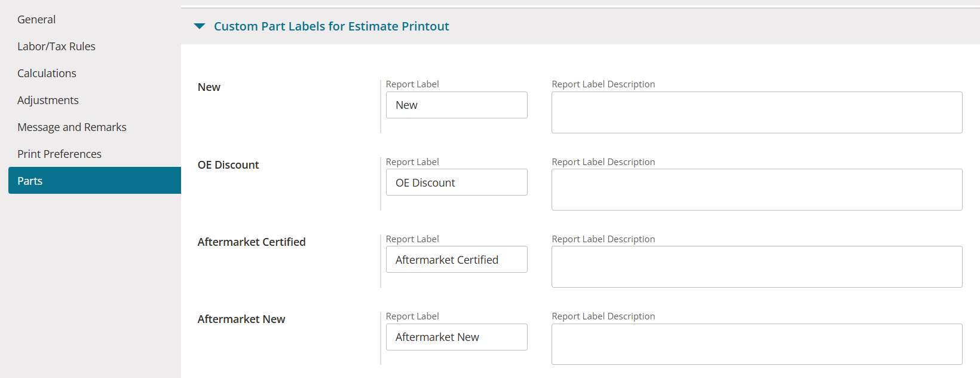
Task: Navigate to Print Preferences
Action: click(x=59, y=154)
